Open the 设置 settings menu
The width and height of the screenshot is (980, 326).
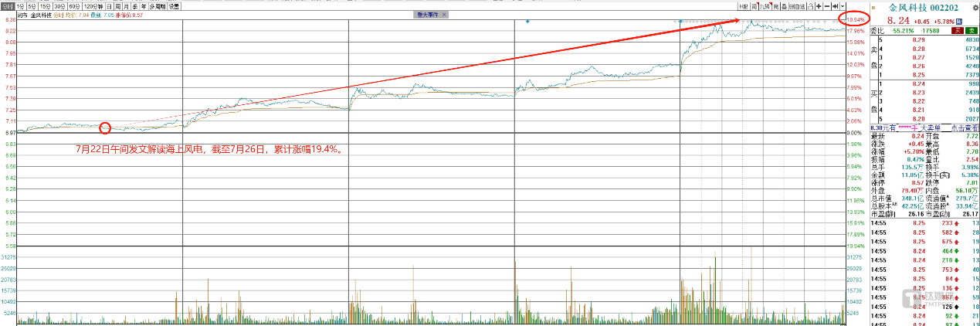(174, 6)
